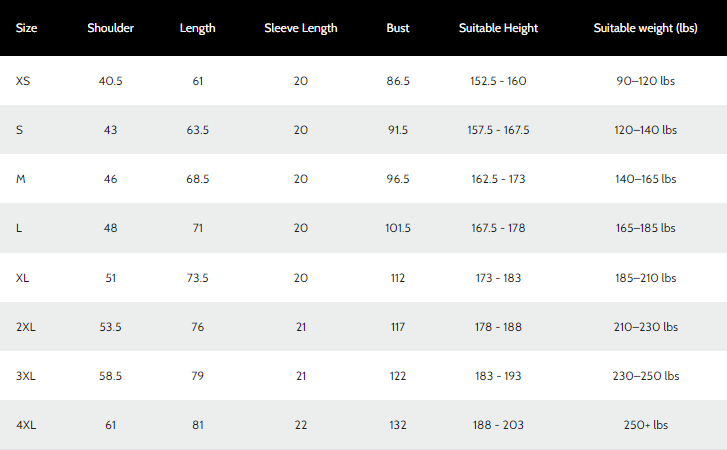This screenshot has width=727, height=450.
Task: Select the XS size row label
Action: [x=23, y=80]
